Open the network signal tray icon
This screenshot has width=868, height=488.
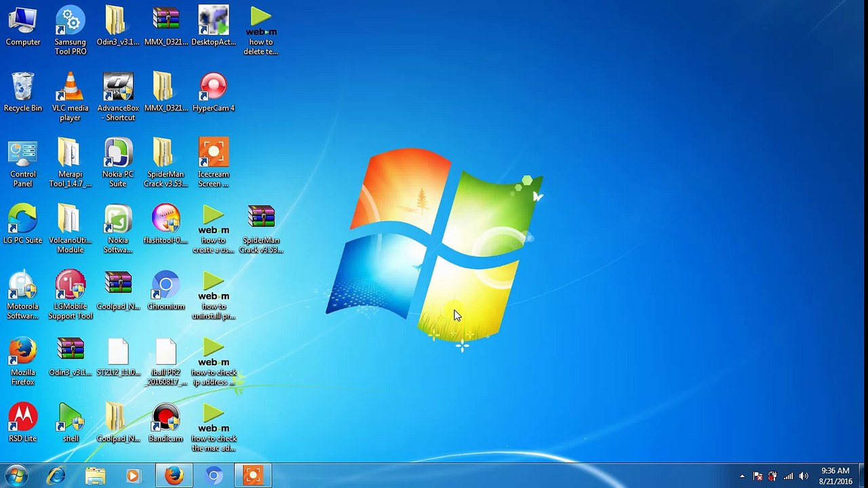tap(788, 476)
